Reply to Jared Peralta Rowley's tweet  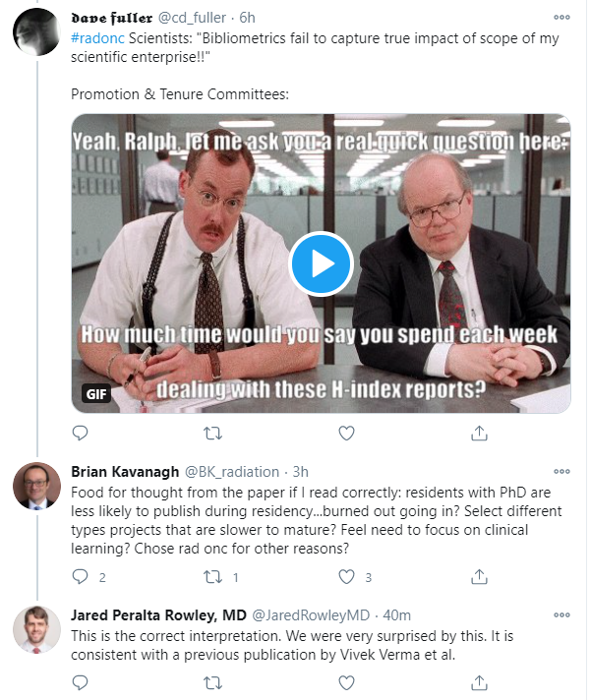coord(81,680)
